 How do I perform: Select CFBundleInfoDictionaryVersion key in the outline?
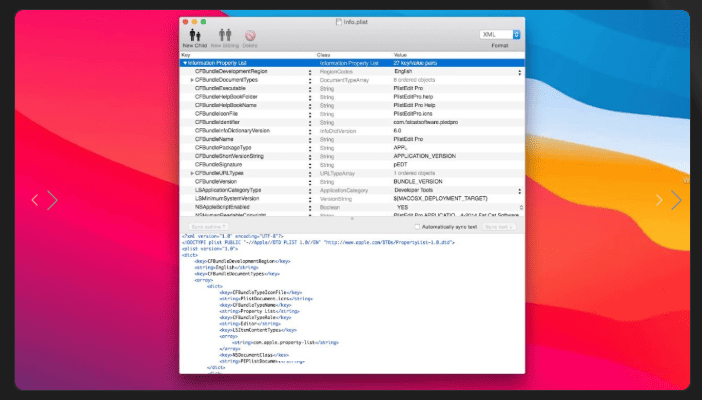click(232, 131)
